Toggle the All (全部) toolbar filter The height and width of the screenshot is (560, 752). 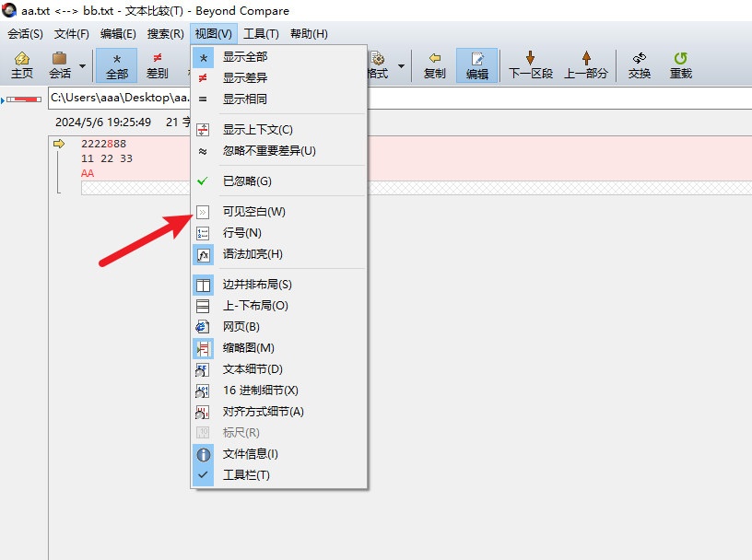(116, 65)
